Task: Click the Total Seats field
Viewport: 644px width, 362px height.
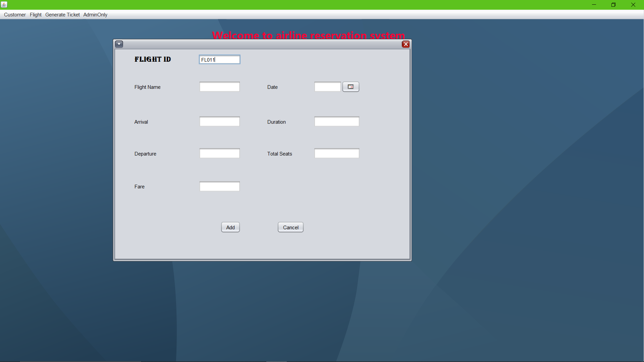Action: click(336, 154)
